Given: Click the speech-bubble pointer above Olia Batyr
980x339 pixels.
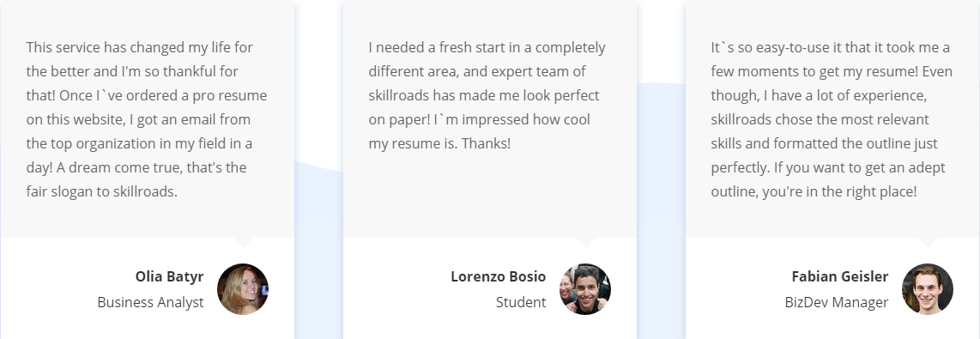Looking at the screenshot, I should pyautogui.click(x=243, y=242).
